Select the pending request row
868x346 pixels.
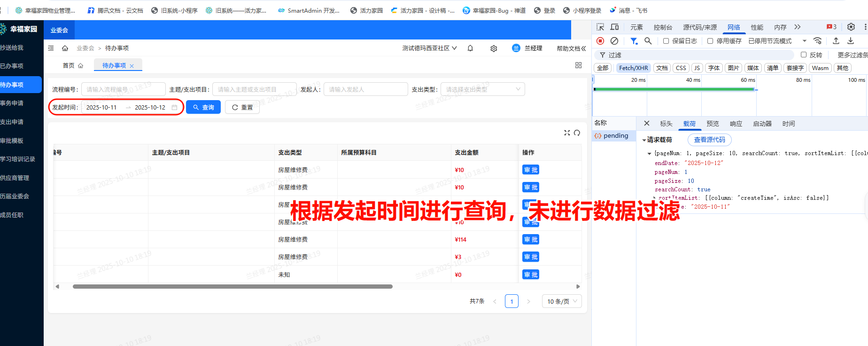pos(613,135)
